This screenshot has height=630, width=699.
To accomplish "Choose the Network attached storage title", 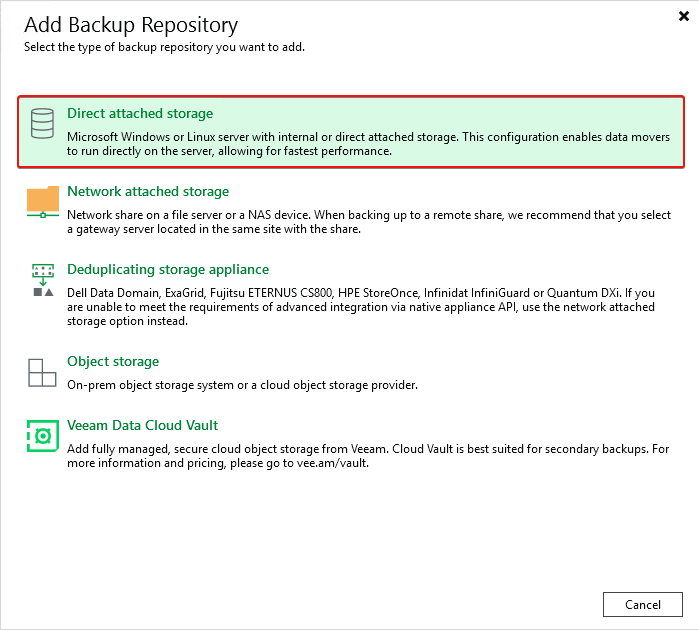I will pyautogui.click(x=148, y=191).
